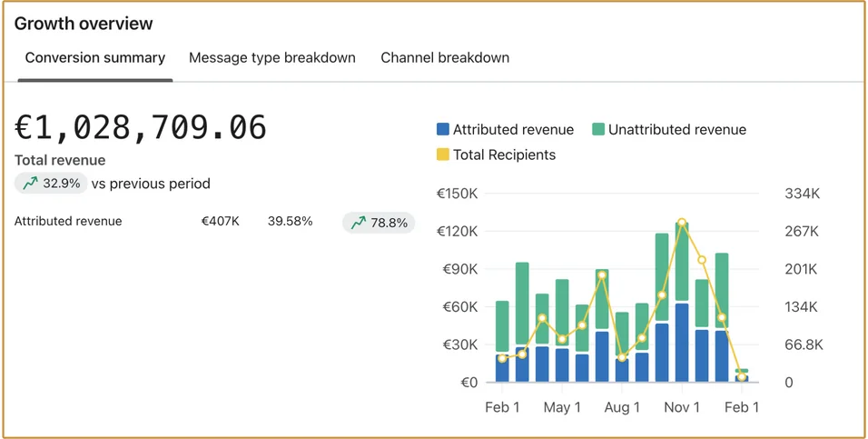Click the €0 y-axis label

(x=469, y=383)
